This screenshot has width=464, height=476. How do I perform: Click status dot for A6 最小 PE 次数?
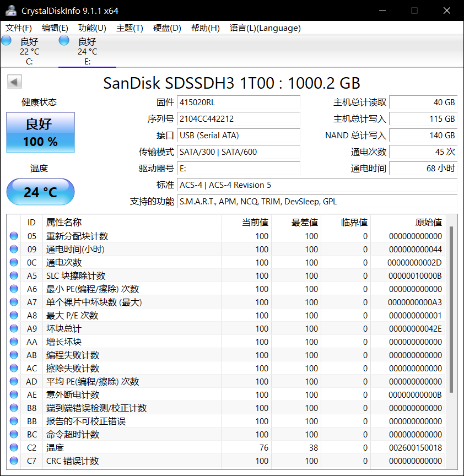point(14,289)
